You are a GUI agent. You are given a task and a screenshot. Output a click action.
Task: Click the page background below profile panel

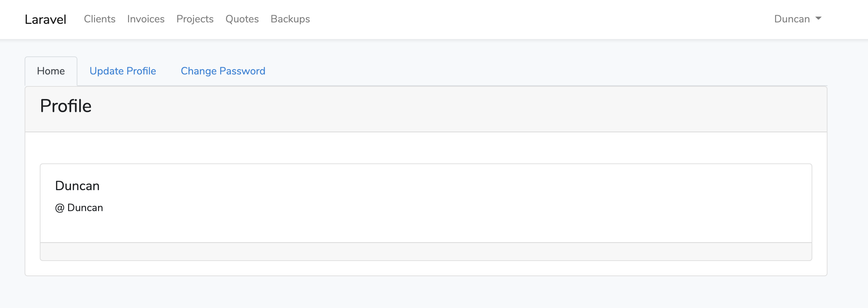pyautogui.click(x=434, y=293)
